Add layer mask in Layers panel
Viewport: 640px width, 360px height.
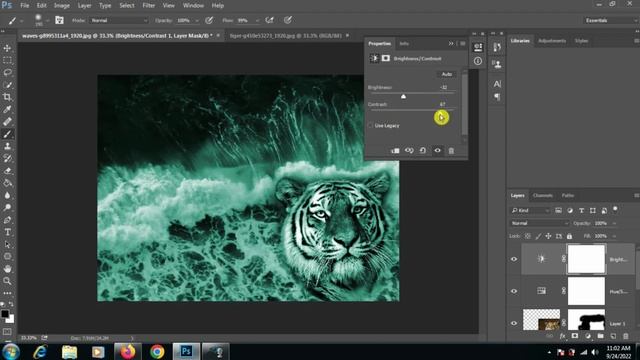point(575,336)
